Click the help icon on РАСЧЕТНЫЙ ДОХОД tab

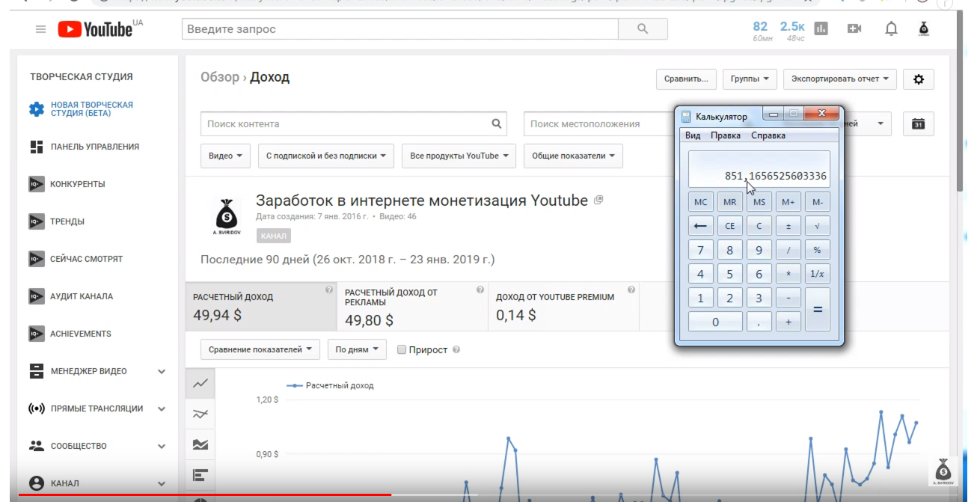tap(329, 290)
